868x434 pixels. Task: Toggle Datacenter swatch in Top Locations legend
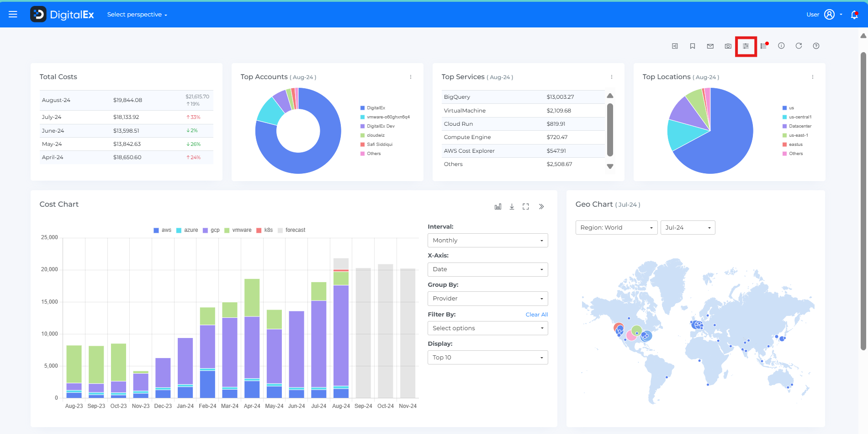(x=784, y=126)
